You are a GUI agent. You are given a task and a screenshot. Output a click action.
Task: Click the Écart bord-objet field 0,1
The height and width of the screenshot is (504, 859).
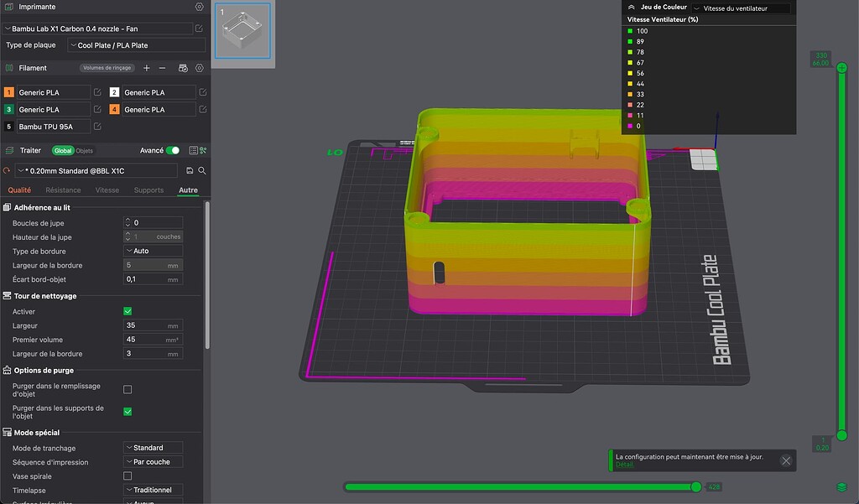point(153,279)
